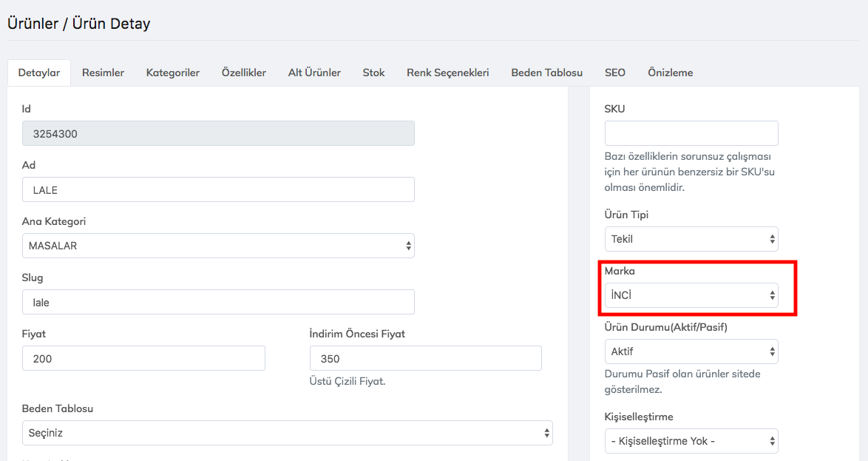Go to the Özellikler tab
Screen dimensions: 868x461
243,73
